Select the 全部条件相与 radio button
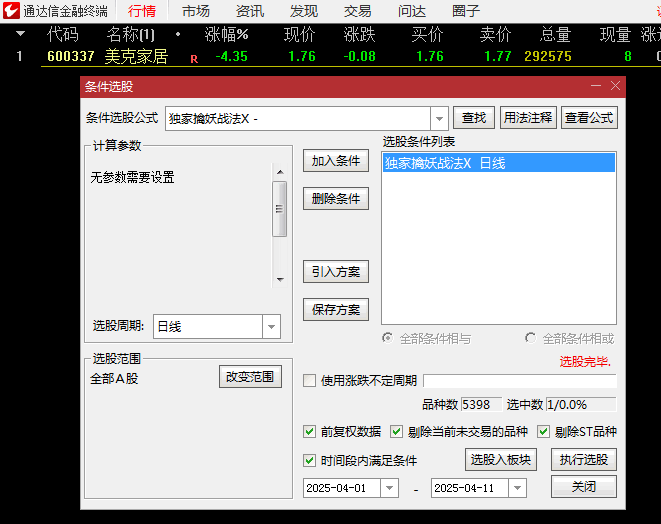This screenshot has height=524, width=661. [x=387, y=338]
